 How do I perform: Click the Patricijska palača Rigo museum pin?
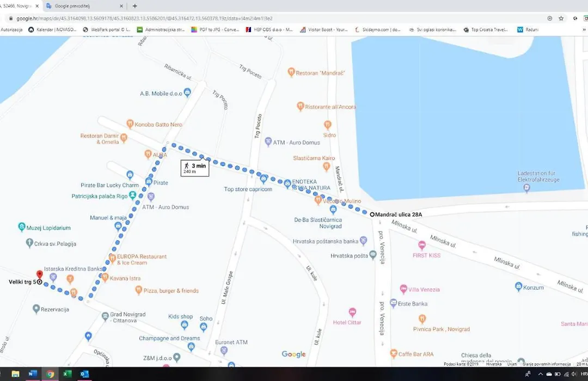point(132,195)
